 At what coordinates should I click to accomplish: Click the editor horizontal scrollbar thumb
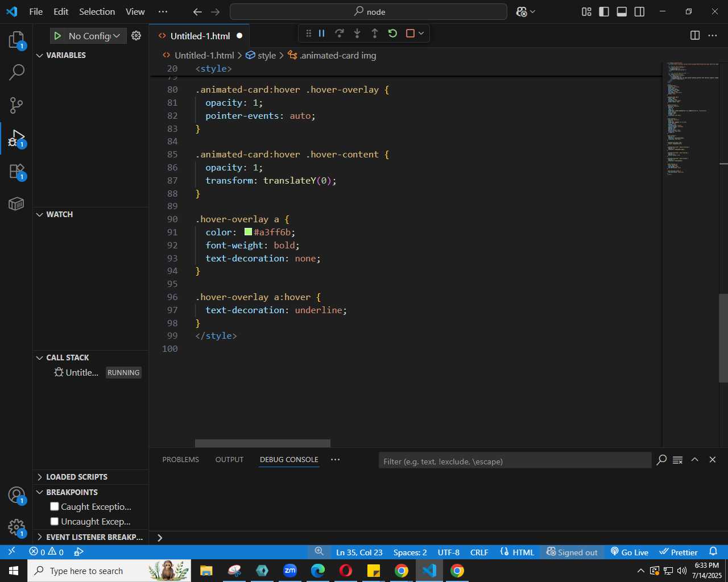pos(263,443)
